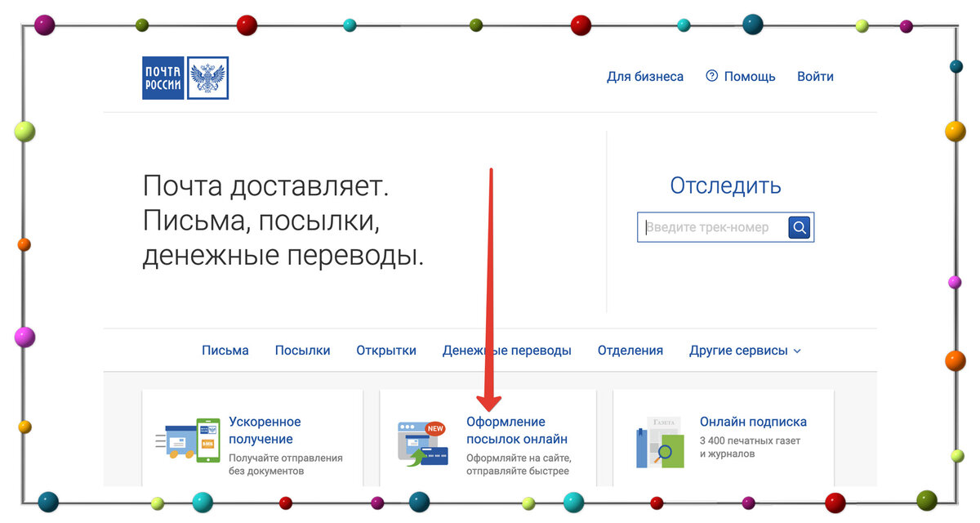
Task: Open the Письма section
Action: click(x=225, y=351)
